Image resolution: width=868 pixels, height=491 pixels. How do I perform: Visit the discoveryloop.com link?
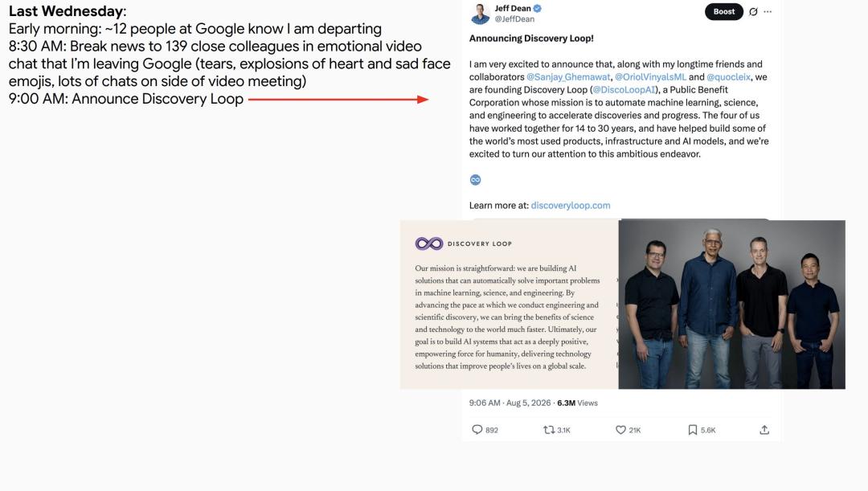point(570,206)
